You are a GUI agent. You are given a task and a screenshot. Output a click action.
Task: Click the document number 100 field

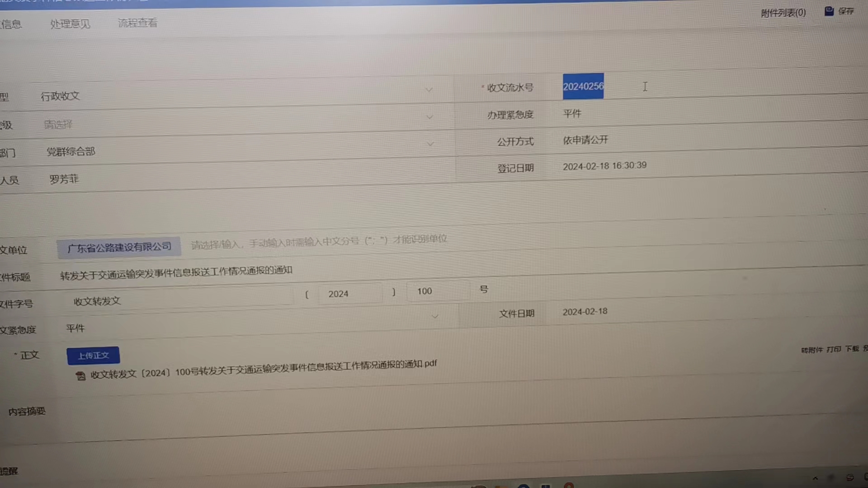[437, 291]
